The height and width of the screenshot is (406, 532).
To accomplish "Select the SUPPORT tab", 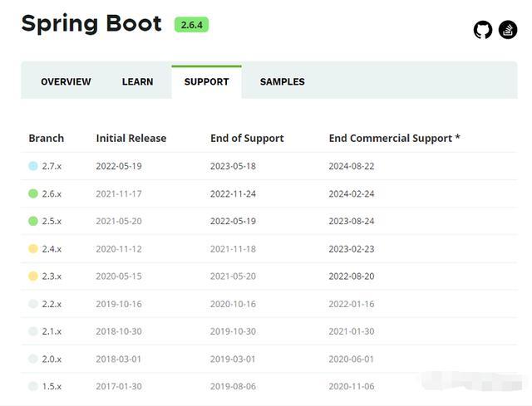I will click(207, 81).
